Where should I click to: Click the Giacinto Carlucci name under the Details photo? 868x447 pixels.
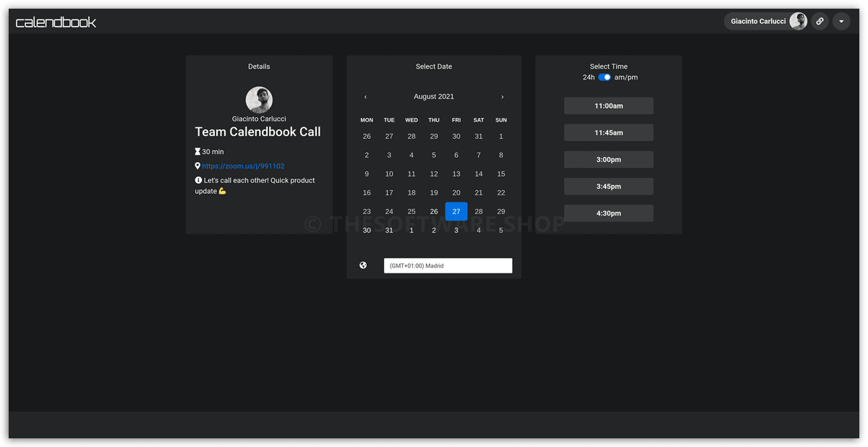[259, 119]
